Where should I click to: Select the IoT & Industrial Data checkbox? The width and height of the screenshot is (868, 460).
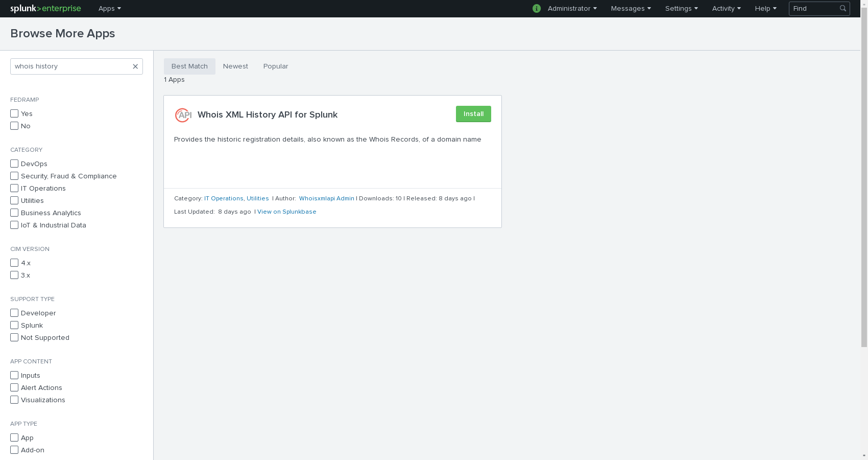(14, 225)
